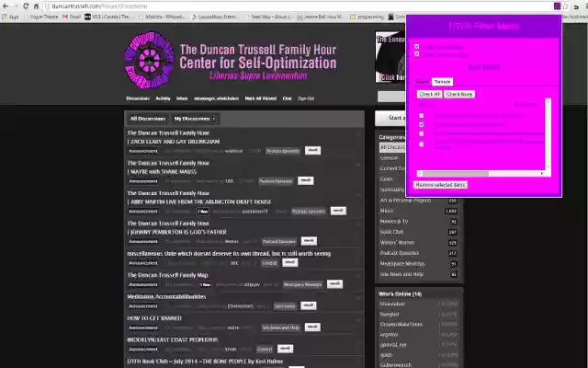The width and height of the screenshot is (588, 368).
Task: Open the Gmail bookmark
Action: coord(72,17)
